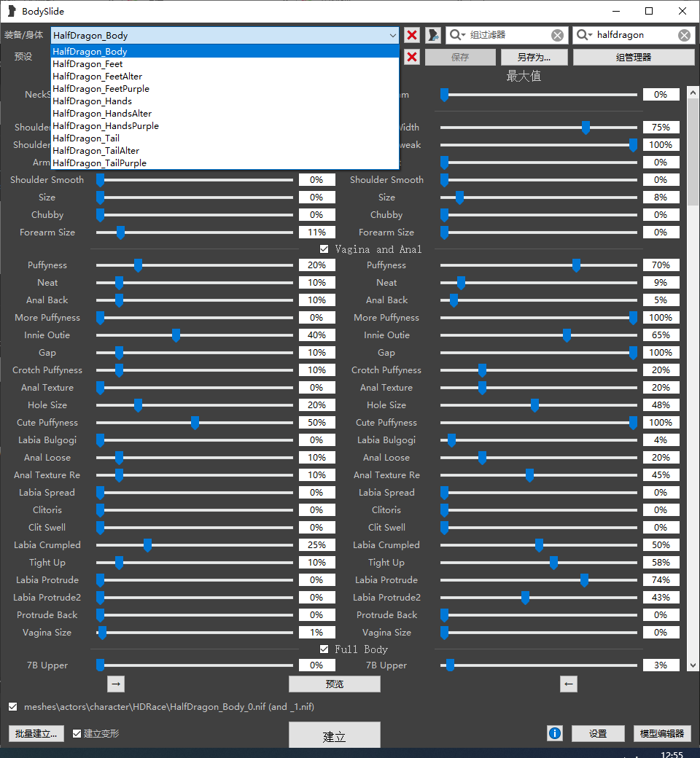This screenshot has width=700, height=758.
Task: Toggle the 建立变形 build morphs checkbox
Action: click(77, 733)
